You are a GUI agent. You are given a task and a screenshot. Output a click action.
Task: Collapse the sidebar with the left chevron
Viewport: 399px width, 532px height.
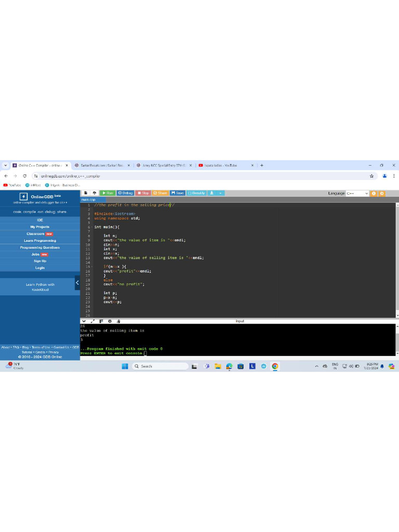tap(77, 283)
